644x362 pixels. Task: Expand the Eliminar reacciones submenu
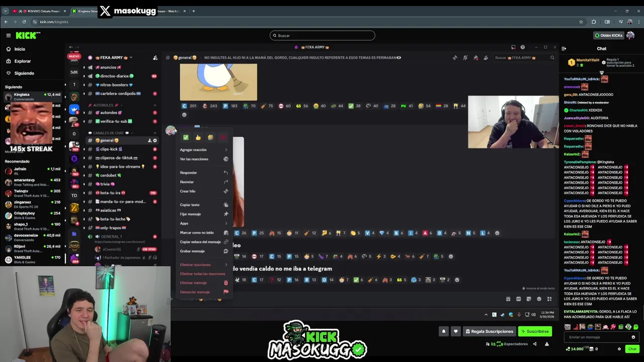click(x=204, y=264)
